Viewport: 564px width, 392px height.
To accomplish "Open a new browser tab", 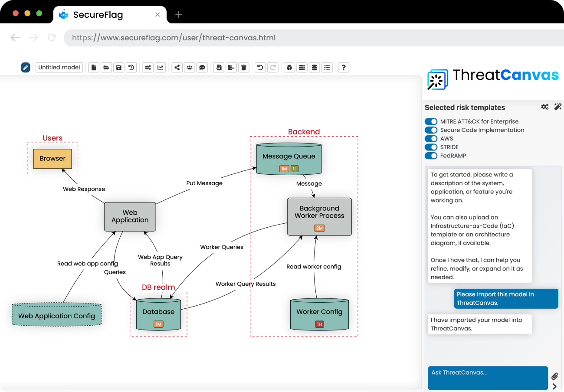I will pyautogui.click(x=178, y=15).
